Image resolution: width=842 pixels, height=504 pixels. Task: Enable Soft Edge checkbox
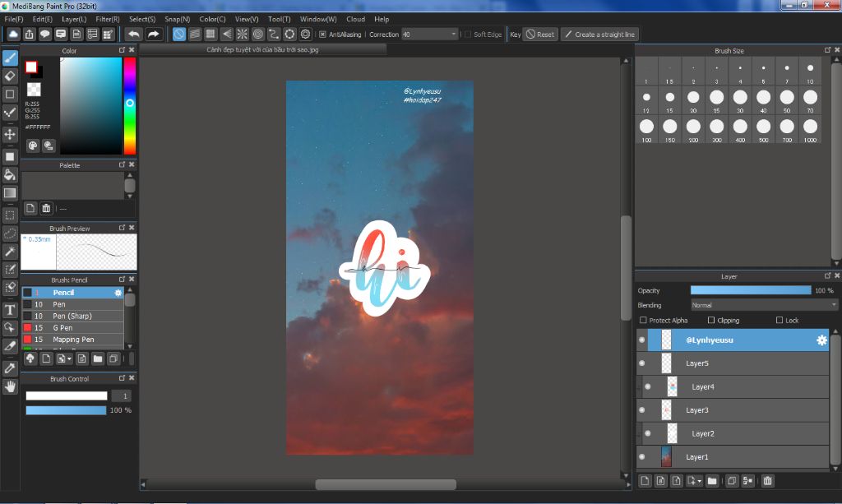click(x=468, y=35)
